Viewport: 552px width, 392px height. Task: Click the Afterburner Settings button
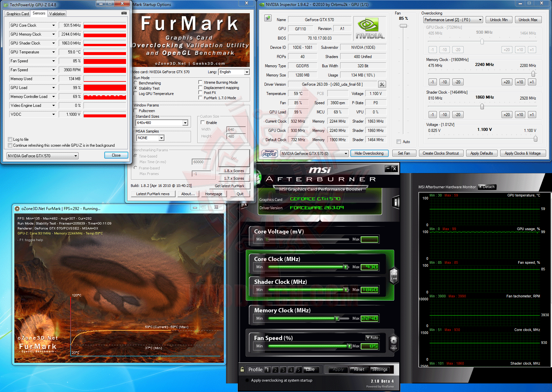click(379, 370)
